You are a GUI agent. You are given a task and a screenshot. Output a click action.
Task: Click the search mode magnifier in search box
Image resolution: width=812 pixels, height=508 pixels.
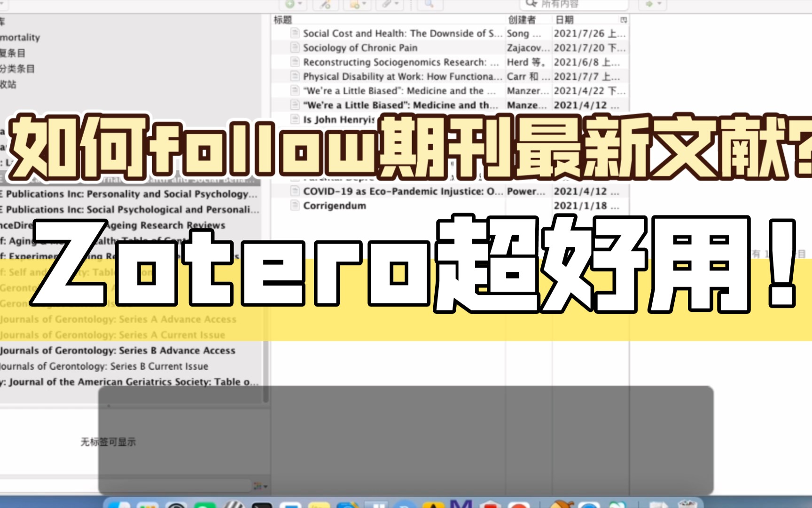tap(531, 4)
